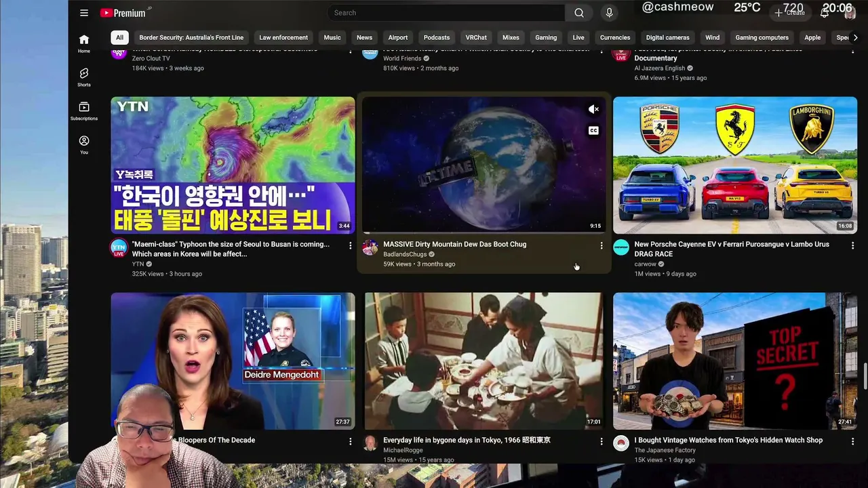Visit The Japanese Factory channel name link

(x=665, y=450)
